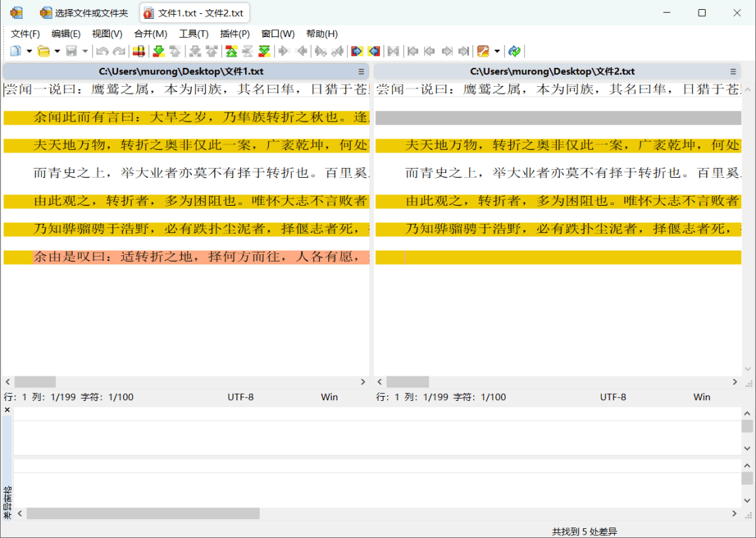This screenshot has width=756, height=538.
Task: Go to the Next Difference icon
Action: [159, 50]
